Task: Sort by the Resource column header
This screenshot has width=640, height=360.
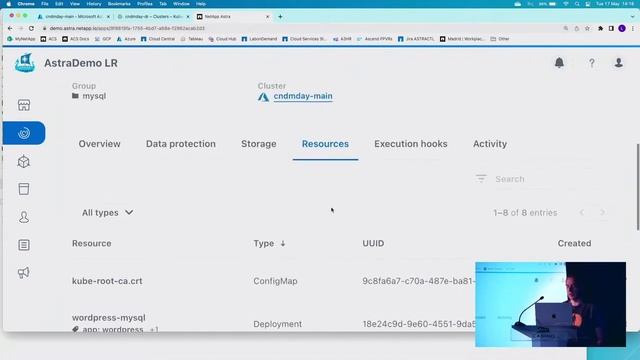Action: pos(91,243)
